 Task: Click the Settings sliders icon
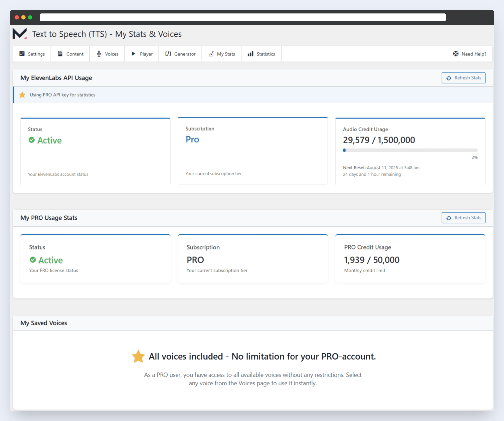(x=22, y=54)
